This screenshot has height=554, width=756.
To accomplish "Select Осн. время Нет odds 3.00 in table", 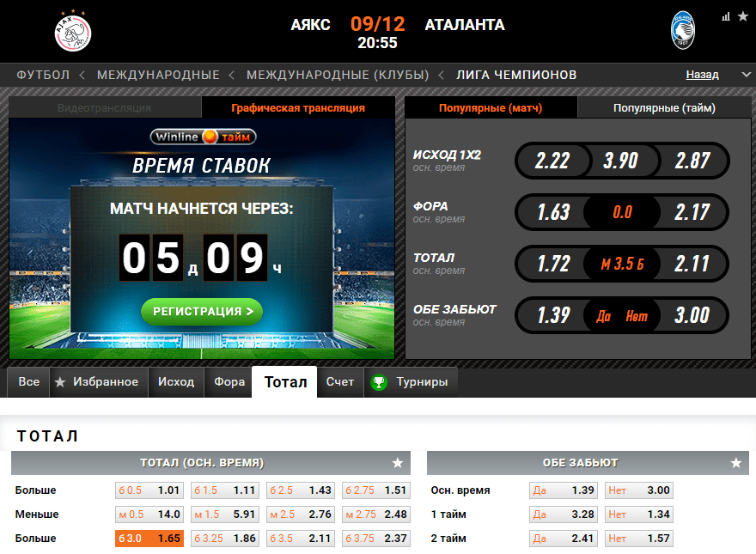I will (639, 490).
